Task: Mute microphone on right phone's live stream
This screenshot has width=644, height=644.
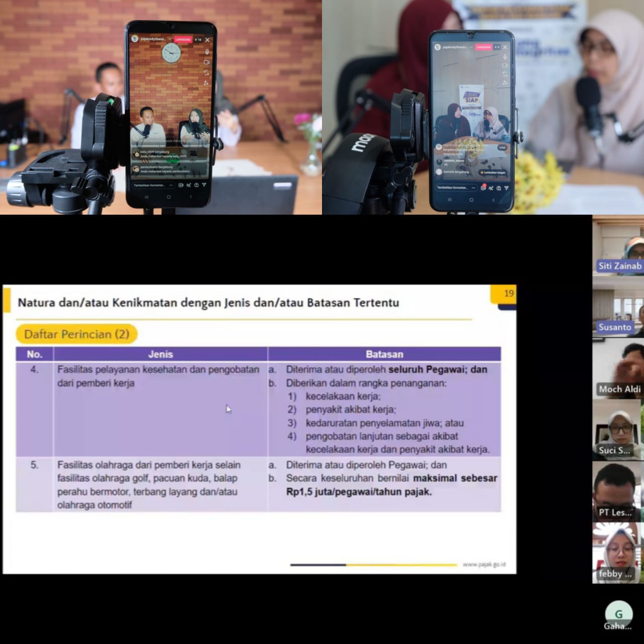Action: pos(505,57)
